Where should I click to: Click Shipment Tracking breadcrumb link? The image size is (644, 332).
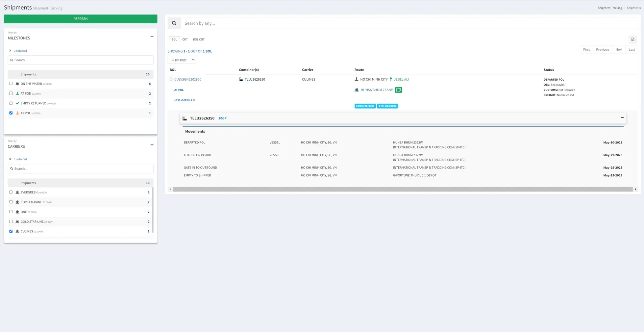[x=610, y=8]
